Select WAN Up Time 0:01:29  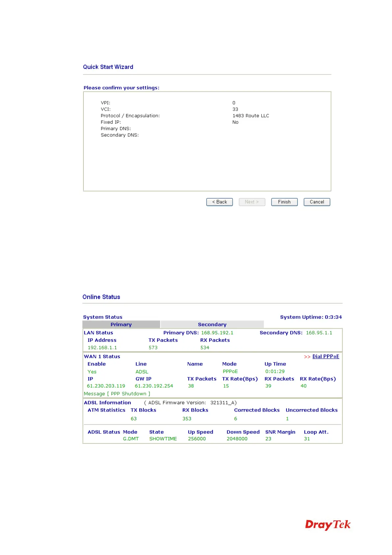coord(275,371)
